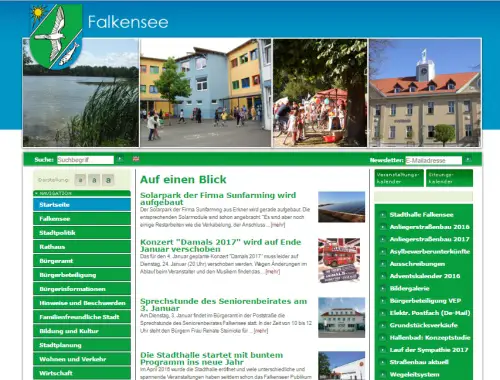Open the Solarpark Sunfarming article headline

point(218,199)
